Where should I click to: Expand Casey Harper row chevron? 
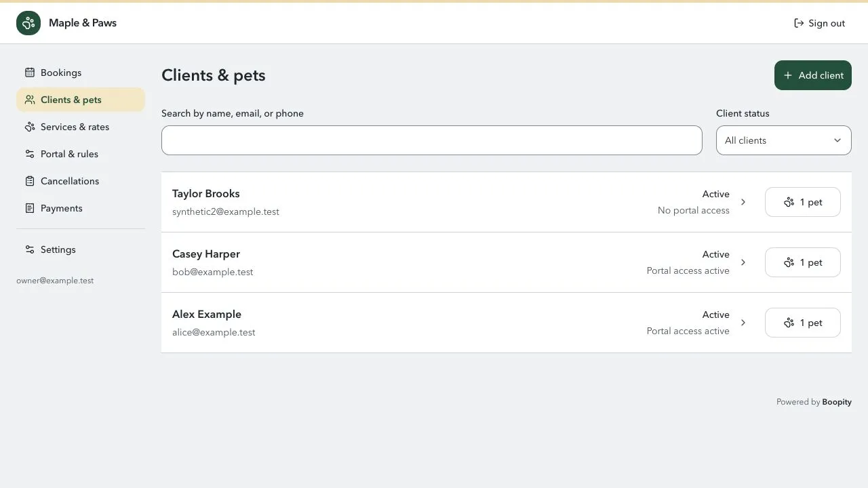click(x=743, y=262)
